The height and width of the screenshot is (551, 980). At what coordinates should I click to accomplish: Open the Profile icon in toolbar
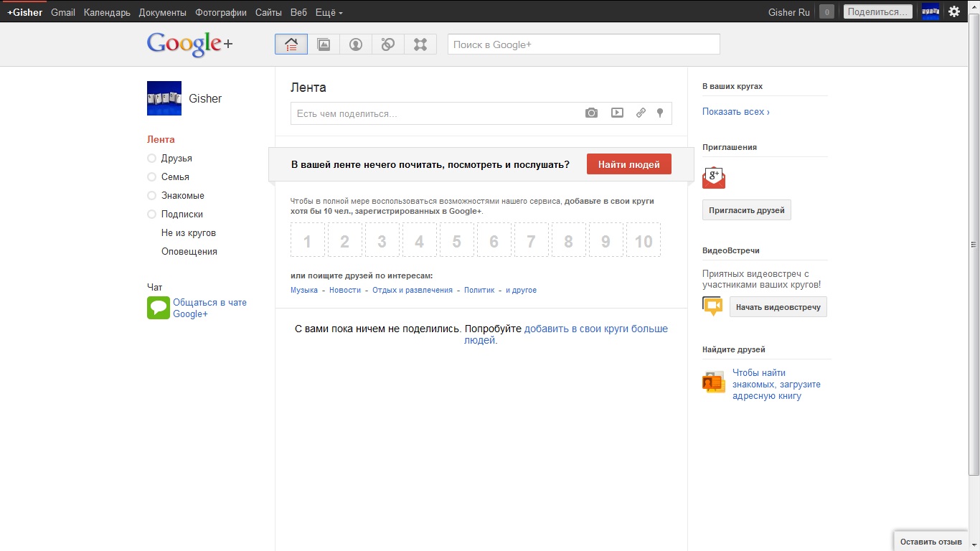(356, 44)
